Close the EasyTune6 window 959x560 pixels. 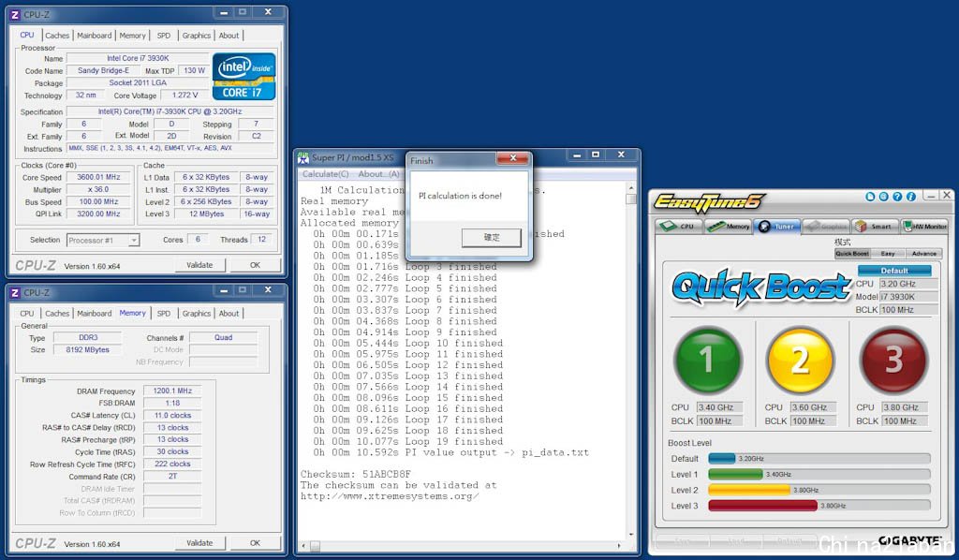[x=946, y=196]
